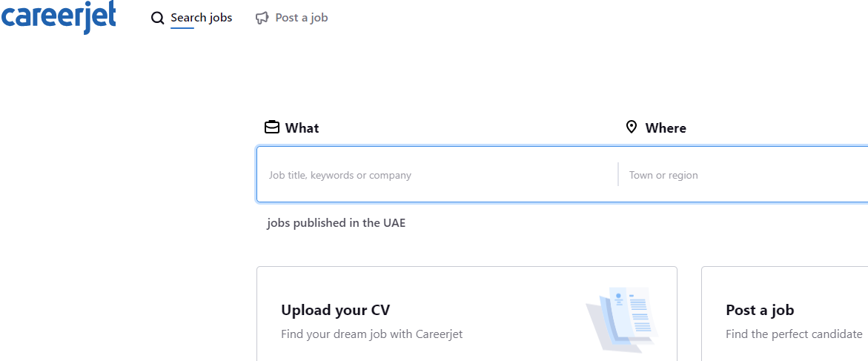Click the CV documents illustration
Viewport: 868px width, 361px height.
click(621, 319)
